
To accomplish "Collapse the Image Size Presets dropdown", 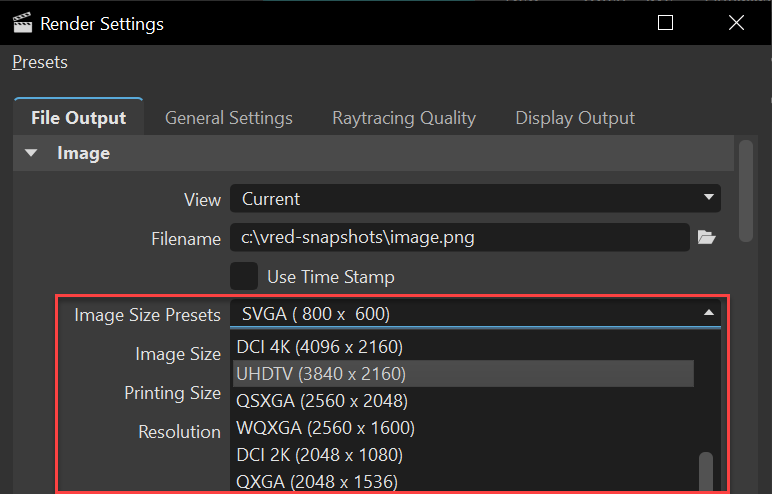I will [x=709, y=314].
